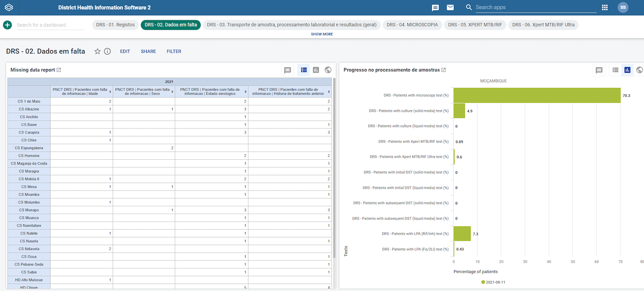Sort by the Idade column arrows
Screen dimensions: 644x291
tap(110, 92)
